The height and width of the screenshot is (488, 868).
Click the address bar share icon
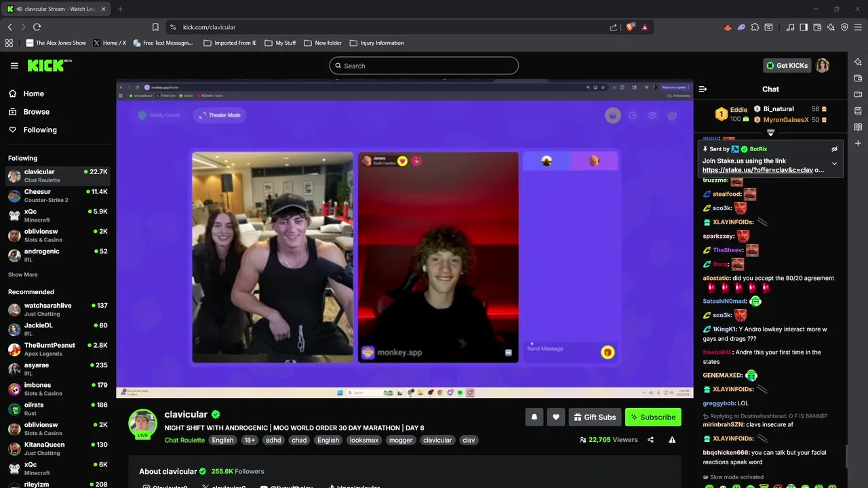(x=613, y=27)
